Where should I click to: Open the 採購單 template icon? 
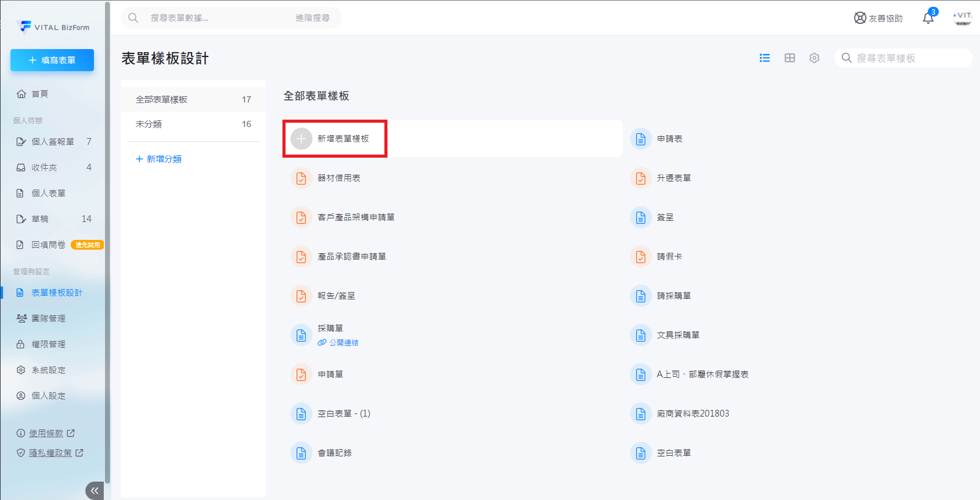pos(301,335)
